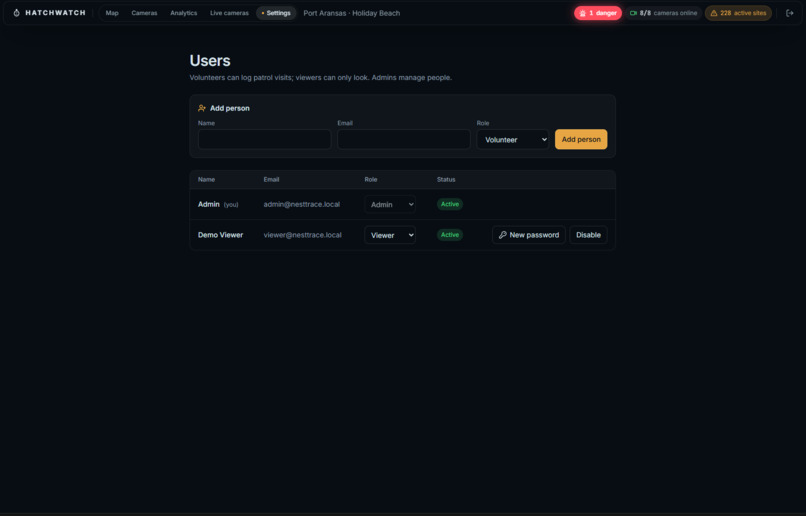The image size is (806, 516).
Task: Click the Admin (you) name cell
Action: point(218,204)
